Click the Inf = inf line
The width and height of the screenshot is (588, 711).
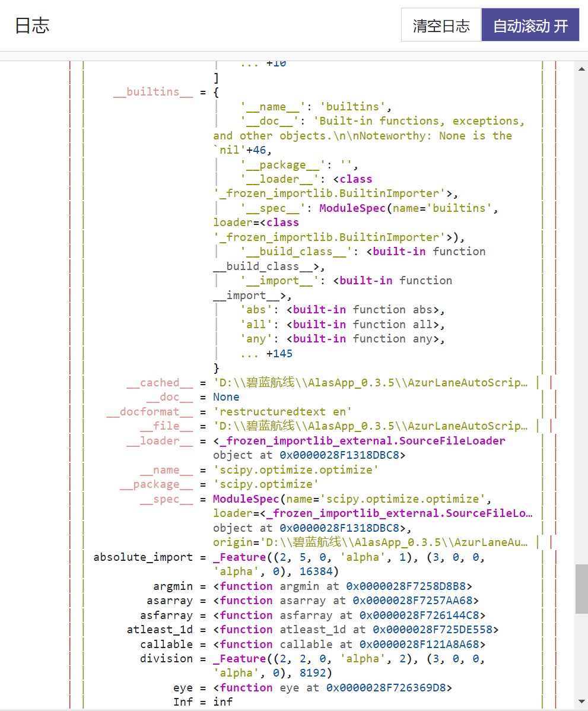203,702
